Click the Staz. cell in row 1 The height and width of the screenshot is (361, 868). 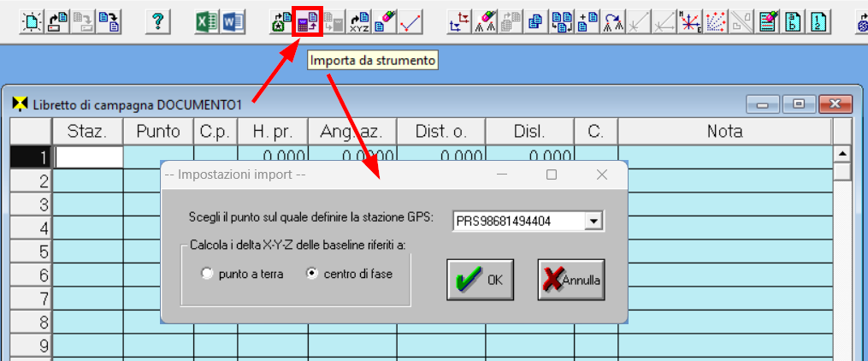(89, 157)
